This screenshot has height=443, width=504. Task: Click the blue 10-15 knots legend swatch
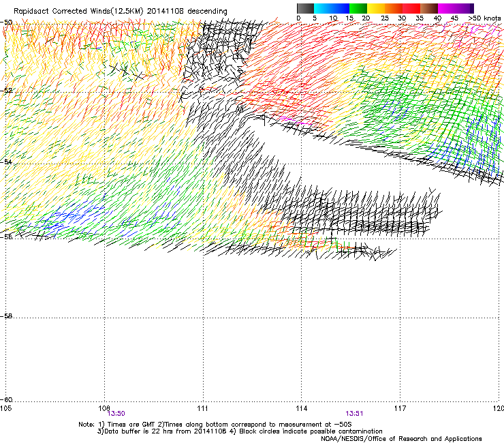pos(341,8)
